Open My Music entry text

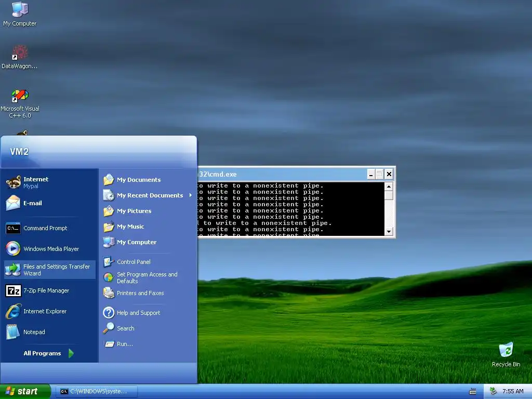point(130,227)
